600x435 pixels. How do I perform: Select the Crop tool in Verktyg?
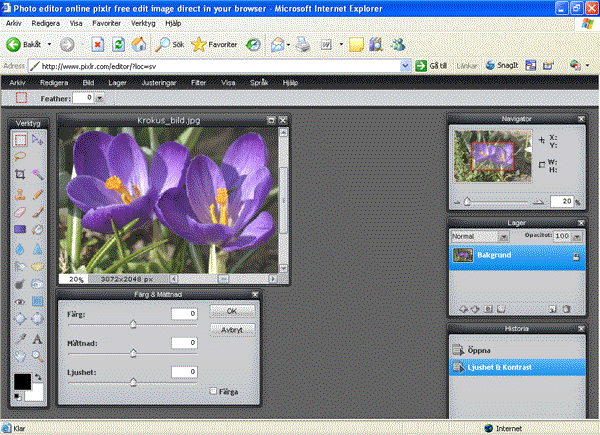tap(20, 175)
